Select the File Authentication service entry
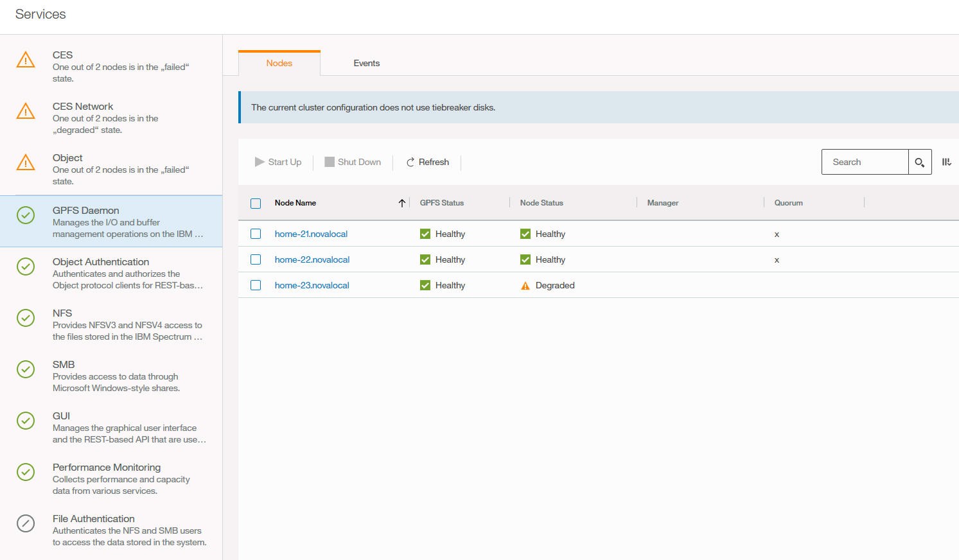959x560 pixels. point(111,530)
